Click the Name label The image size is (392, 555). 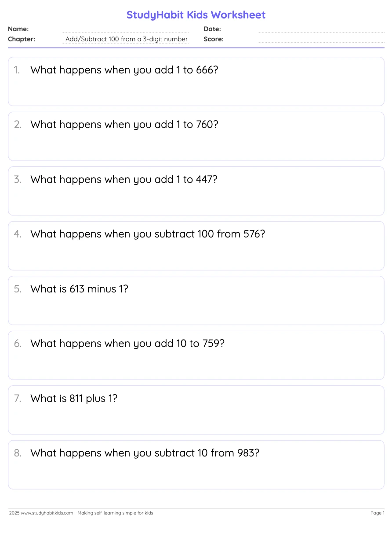click(18, 29)
